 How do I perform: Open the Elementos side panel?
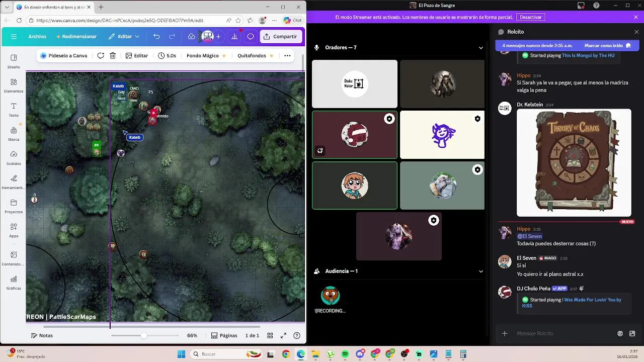(x=14, y=85)
